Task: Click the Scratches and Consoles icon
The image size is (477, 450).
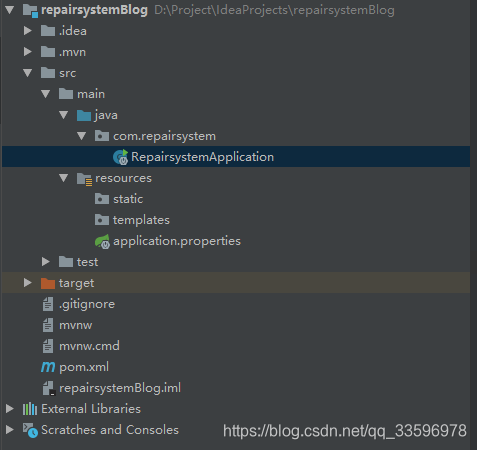Action: click(30, 430)
